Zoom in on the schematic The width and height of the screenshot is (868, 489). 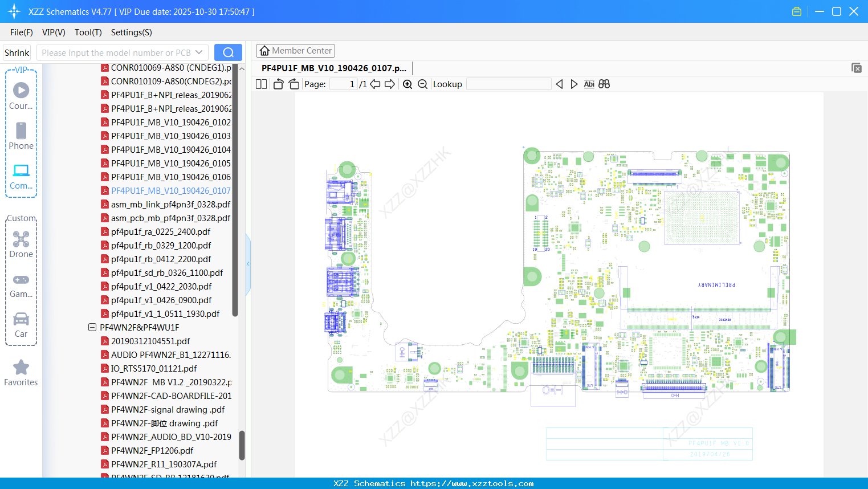[407, 84]
